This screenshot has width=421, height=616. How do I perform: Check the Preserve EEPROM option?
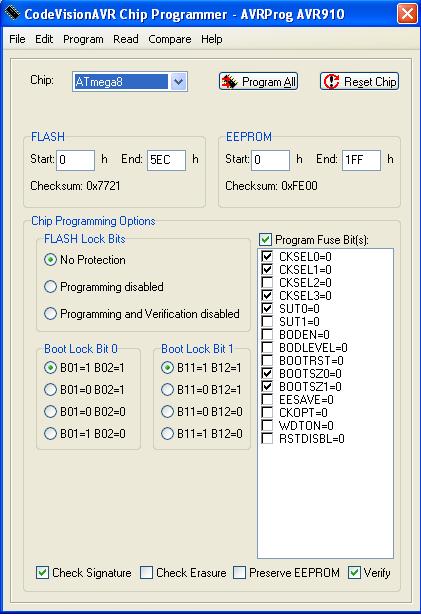[x=239, y=573]
